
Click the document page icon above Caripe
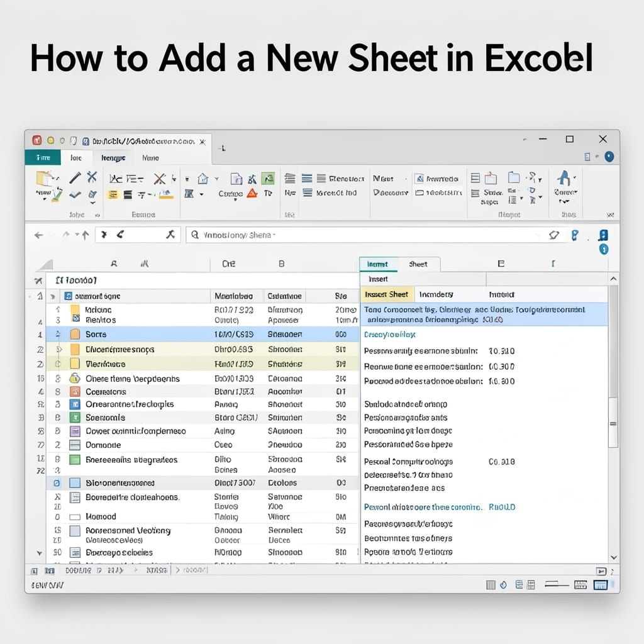coord(236,179)
